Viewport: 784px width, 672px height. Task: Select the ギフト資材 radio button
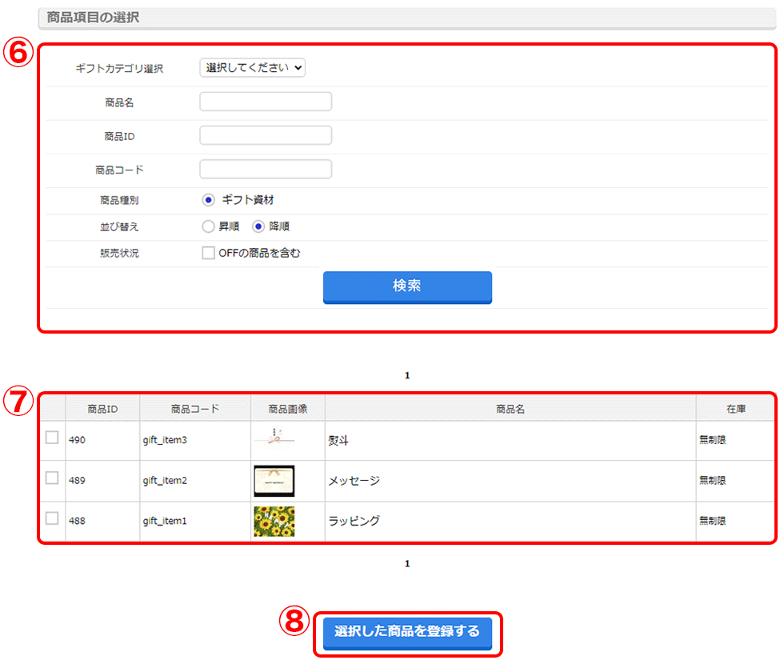[209, 200]
